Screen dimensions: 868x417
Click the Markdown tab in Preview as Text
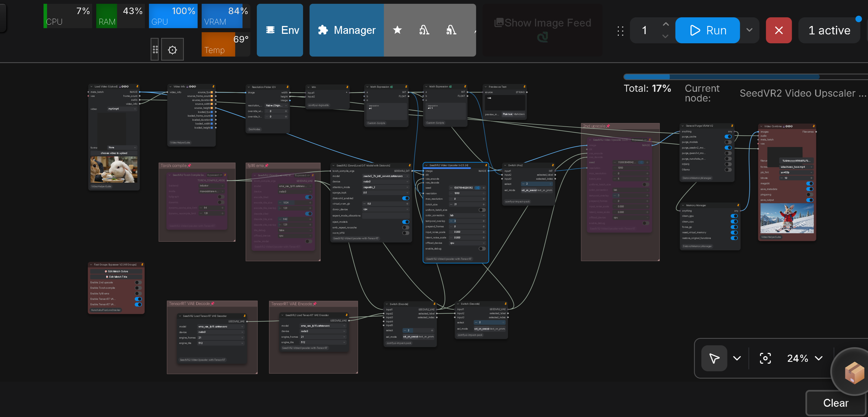[519, 114]
